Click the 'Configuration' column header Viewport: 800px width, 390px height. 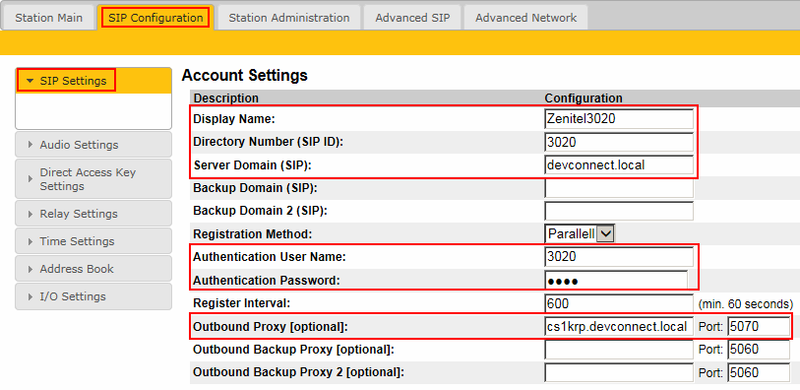(584, 98)
